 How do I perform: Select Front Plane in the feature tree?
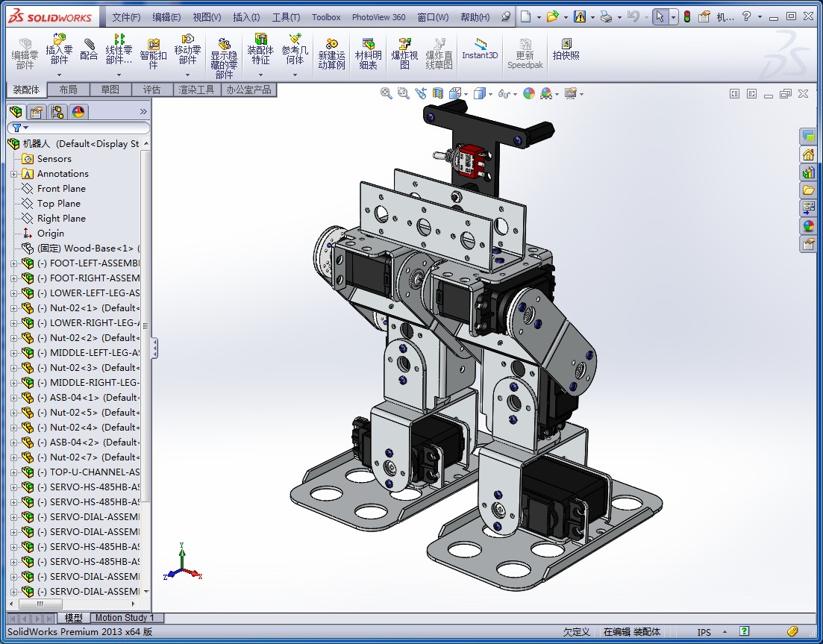click(x=61, y=189)
